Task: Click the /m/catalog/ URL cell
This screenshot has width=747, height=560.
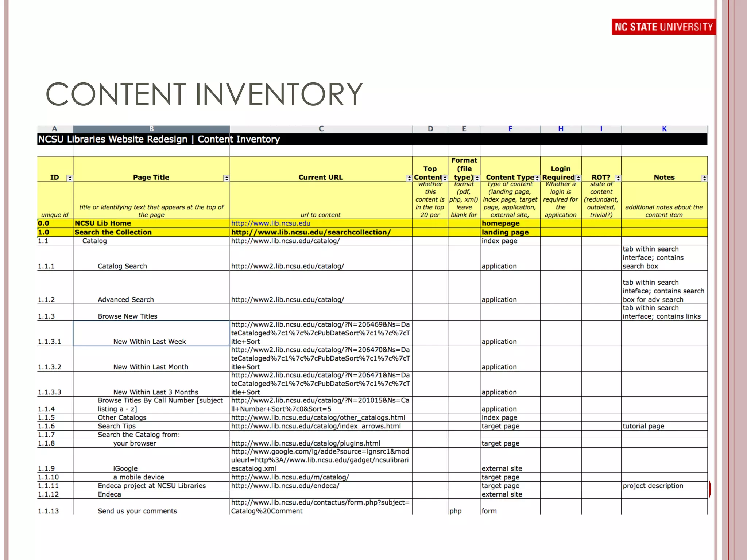Action: 321,477
